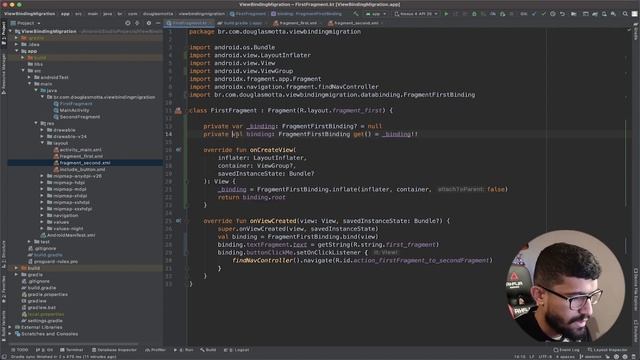This screenshot has width=640, height=360.
Task: Open the Build tool window button
Action: (x=208, y=350)
